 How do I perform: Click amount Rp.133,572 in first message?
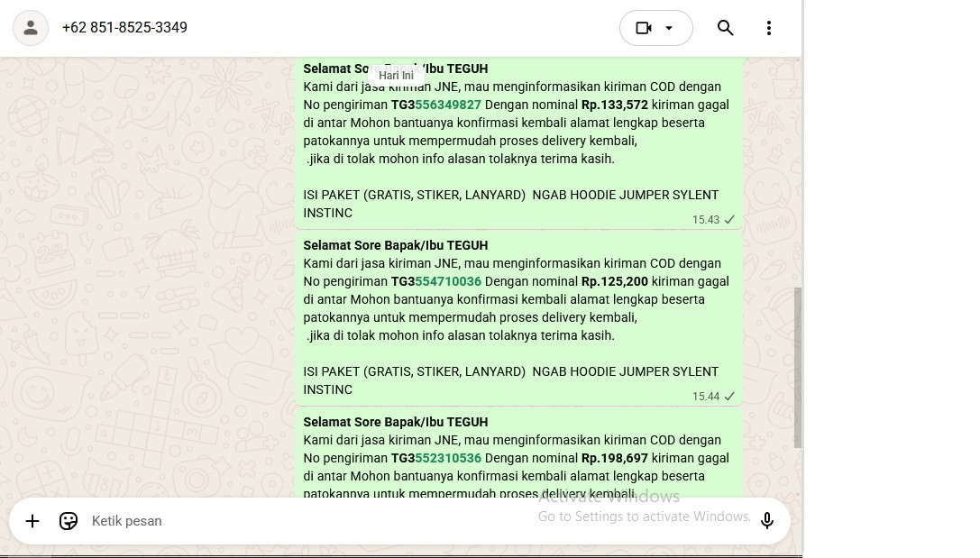[615, 105]
